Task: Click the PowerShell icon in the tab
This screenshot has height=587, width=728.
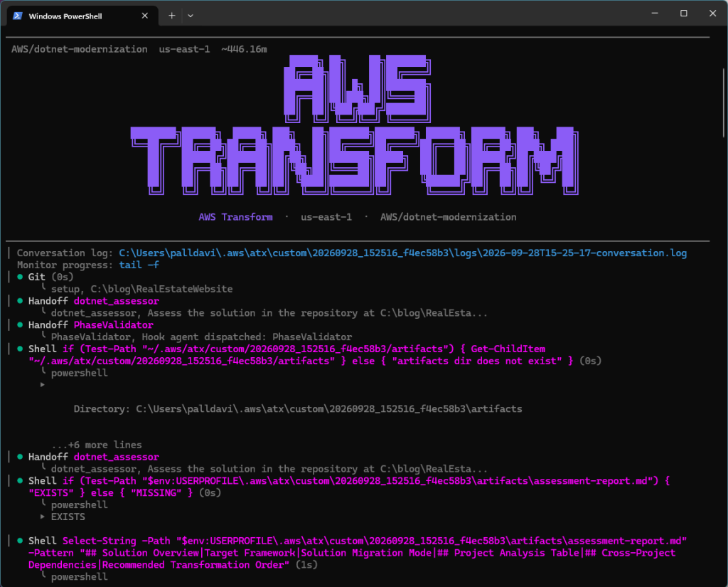Action: (x=18, y=16)
